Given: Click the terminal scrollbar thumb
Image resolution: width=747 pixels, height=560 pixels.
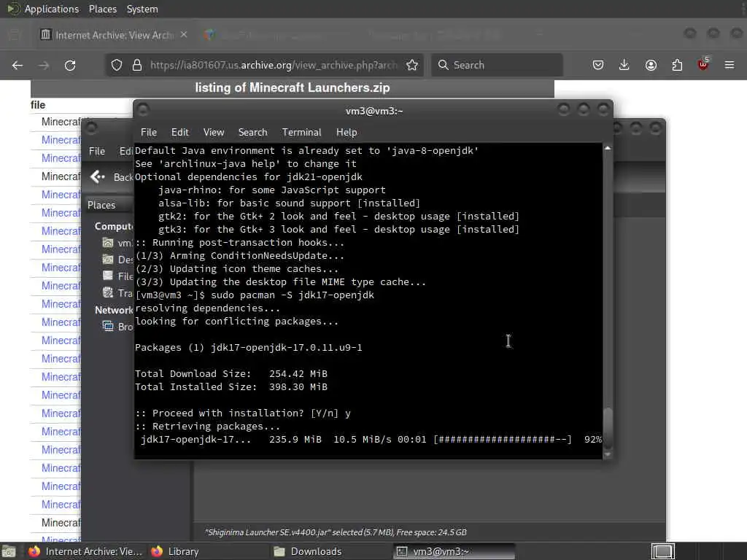Looking at the screenshot, I should point(608,427).
